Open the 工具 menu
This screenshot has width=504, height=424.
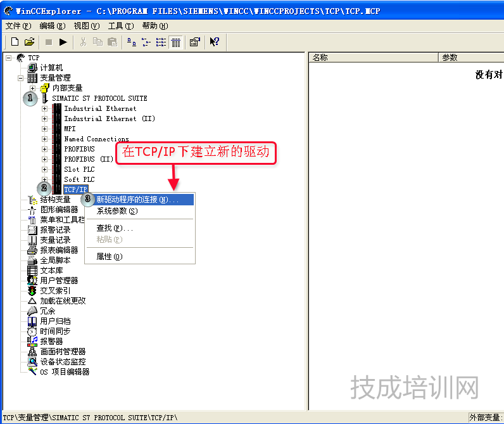[120, 26]
